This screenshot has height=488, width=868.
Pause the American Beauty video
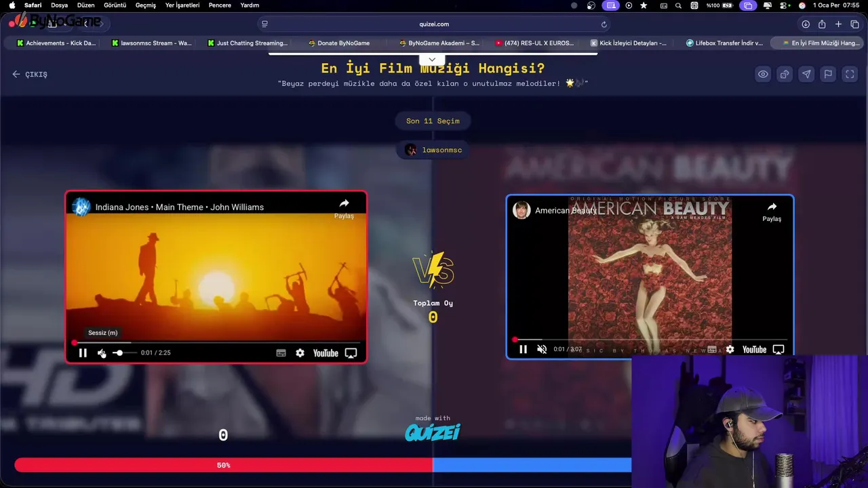tap(523, 350)
